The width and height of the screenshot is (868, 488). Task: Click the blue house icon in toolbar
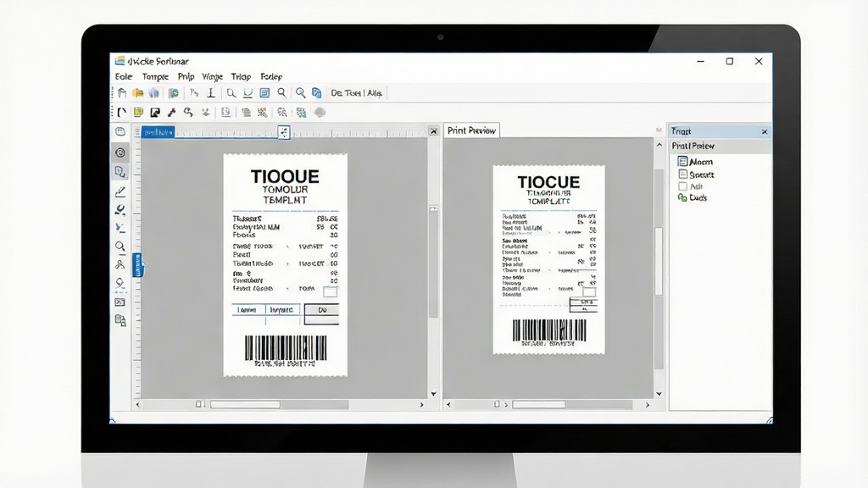pyautogui.click(x=154, y=93)
